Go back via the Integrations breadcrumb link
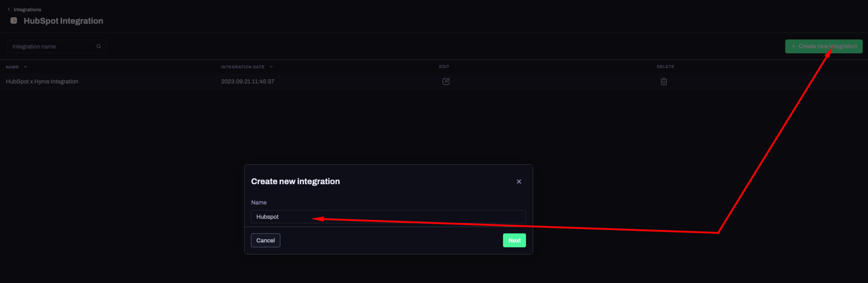Viewport: 868px width, 283px height. pyautogui.click(x=27, y=9)
